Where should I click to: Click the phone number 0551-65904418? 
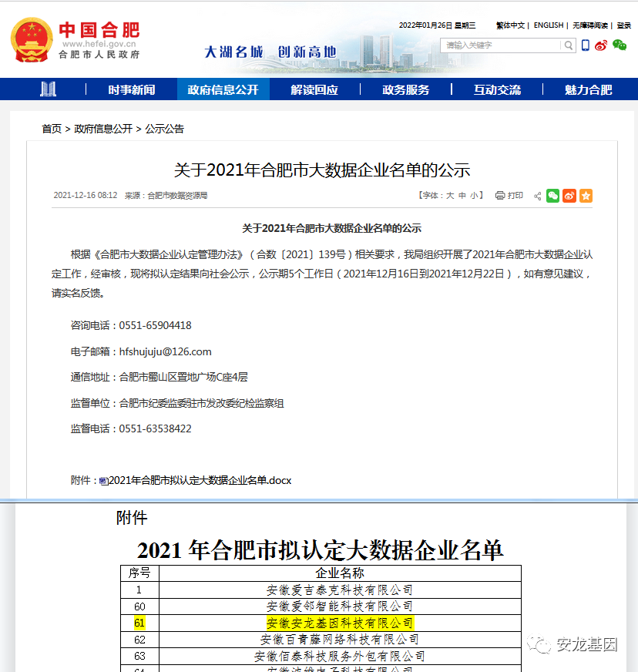point(155,325)
